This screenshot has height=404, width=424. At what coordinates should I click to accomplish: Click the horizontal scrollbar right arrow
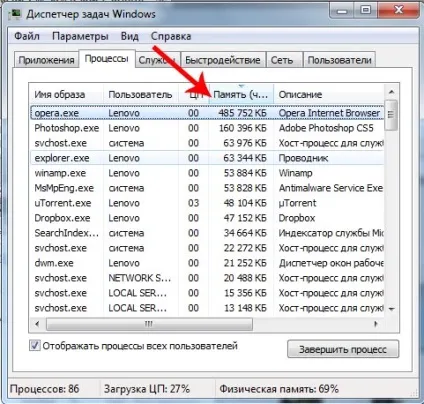tap(376, 324)
